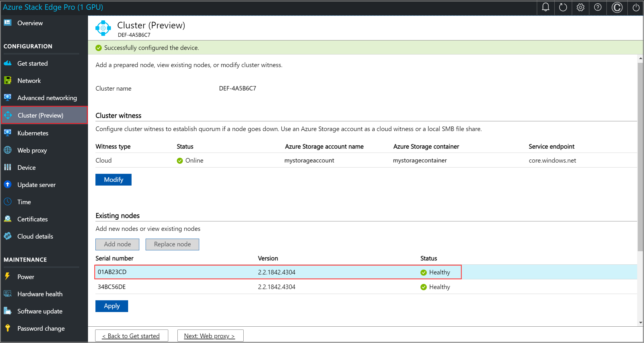Click the Kubernetes sidebar icon
Screen dimensions: 644x343
8,133
